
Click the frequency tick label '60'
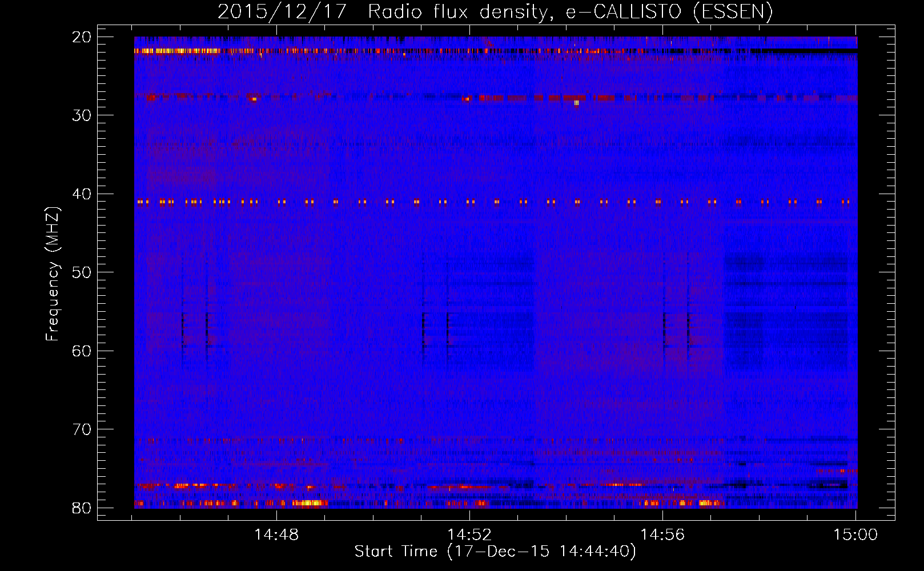point(82,351)
